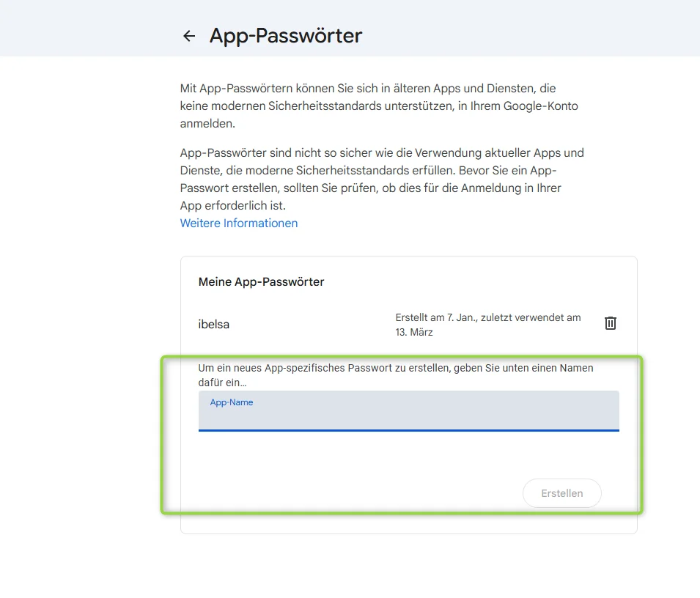Viewport: 700px width, 598px height.
Task: Click the App-Passwörter page title
Action: coord(286,36)
